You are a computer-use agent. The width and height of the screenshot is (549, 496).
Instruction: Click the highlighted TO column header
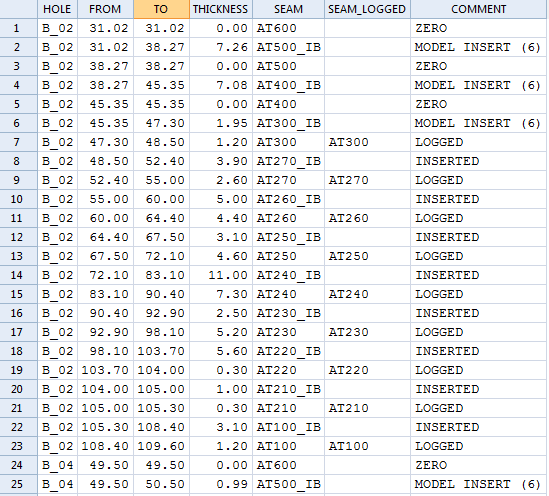pos(161,9)
